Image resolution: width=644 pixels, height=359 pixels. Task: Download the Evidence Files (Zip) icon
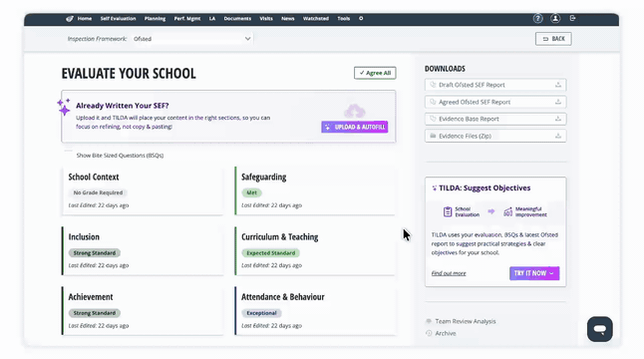[558, 136]
